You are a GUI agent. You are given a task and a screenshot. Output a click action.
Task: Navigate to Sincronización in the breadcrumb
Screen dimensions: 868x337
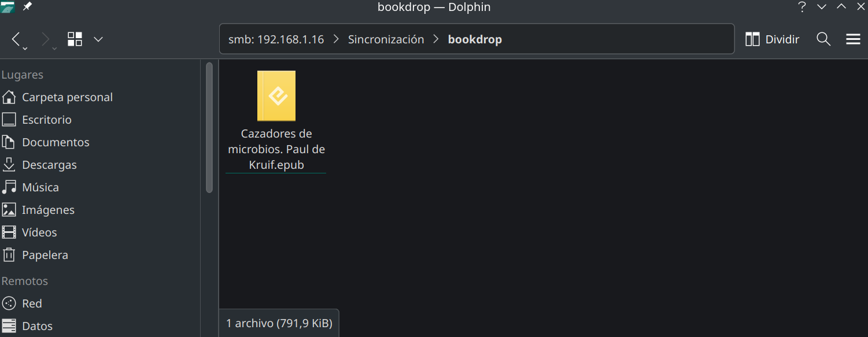386,39
